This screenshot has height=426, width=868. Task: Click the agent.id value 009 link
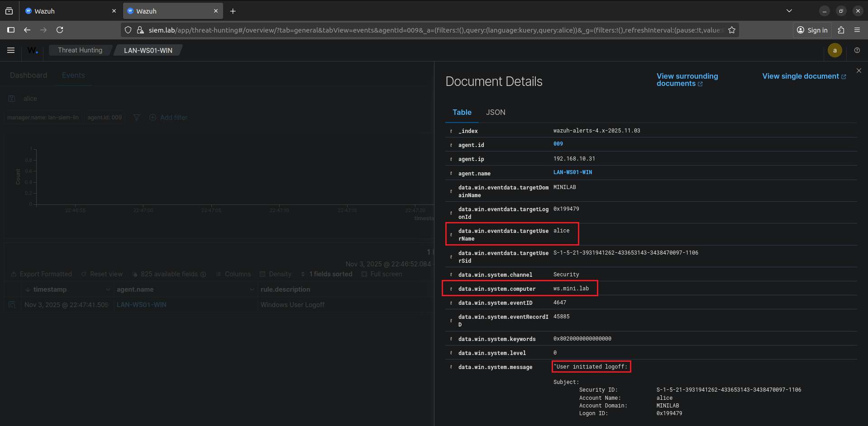pyautogui.click(x=558, y=144)
